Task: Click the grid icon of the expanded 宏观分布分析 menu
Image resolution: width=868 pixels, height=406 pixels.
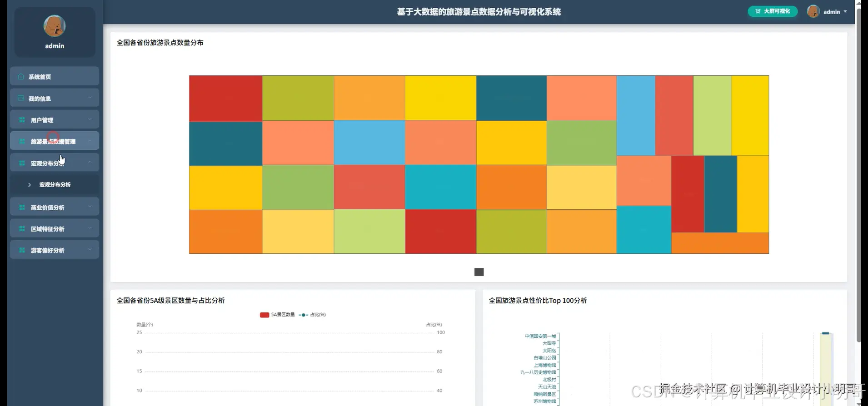Action: [x=22, y=163]
